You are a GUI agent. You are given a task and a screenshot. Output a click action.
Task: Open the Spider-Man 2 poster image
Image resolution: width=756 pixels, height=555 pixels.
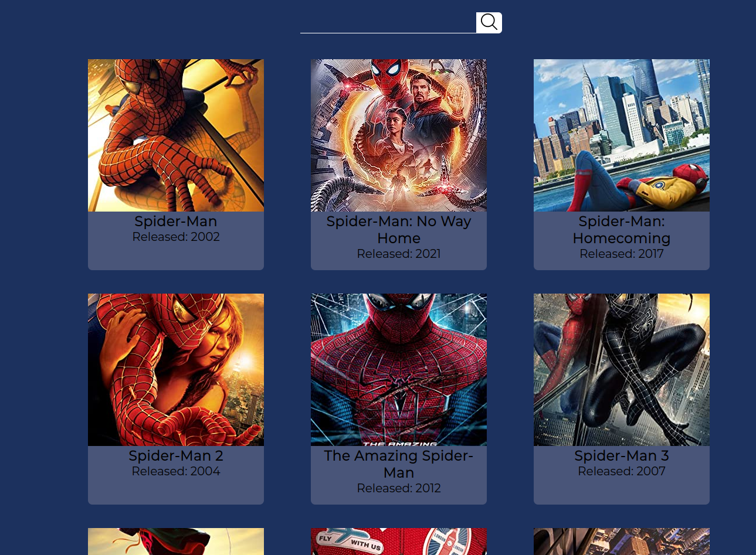tap(176, 370)
